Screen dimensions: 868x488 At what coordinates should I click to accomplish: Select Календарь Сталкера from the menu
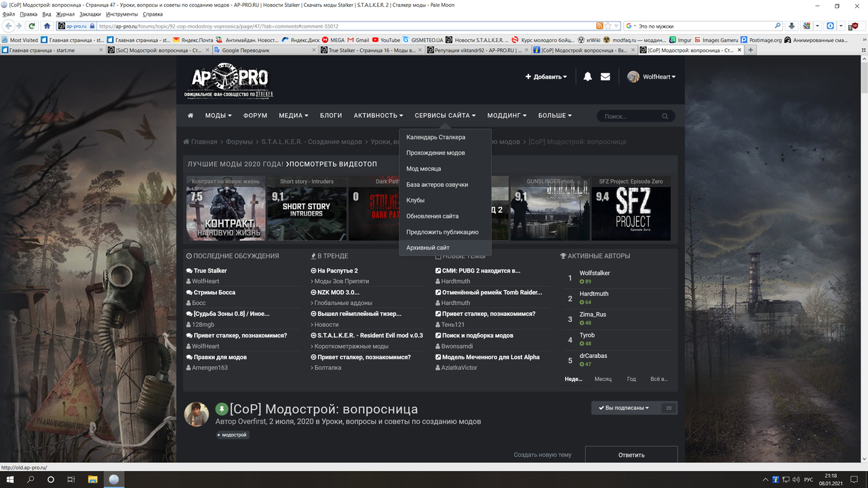click(445, 137)
